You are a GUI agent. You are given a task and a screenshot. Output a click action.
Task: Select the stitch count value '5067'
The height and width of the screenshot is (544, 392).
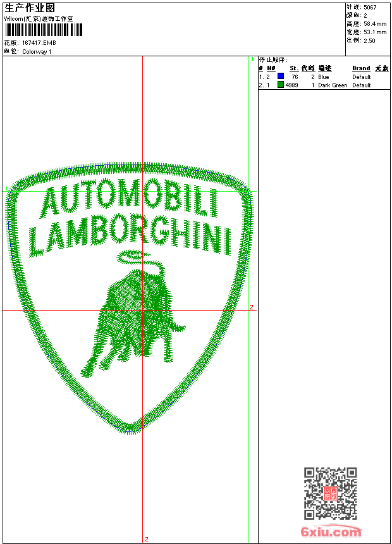tap(370, 8)
